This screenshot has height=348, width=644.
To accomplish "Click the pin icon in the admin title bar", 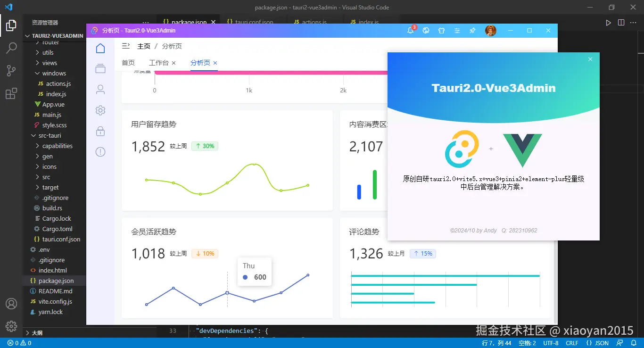I will [472, 30].
